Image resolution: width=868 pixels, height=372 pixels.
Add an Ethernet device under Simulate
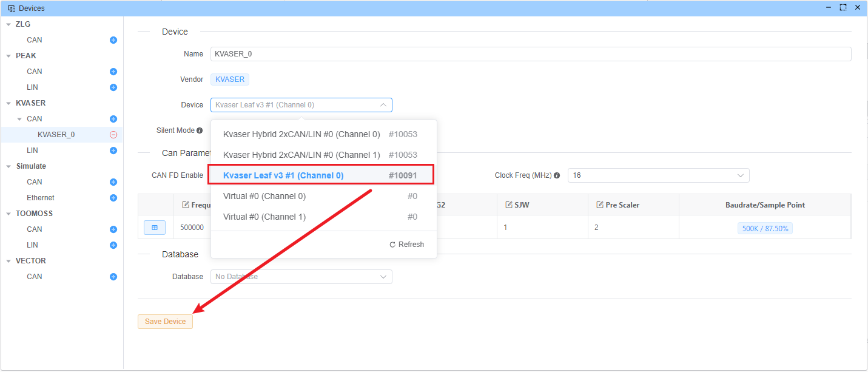coord(113,198)
